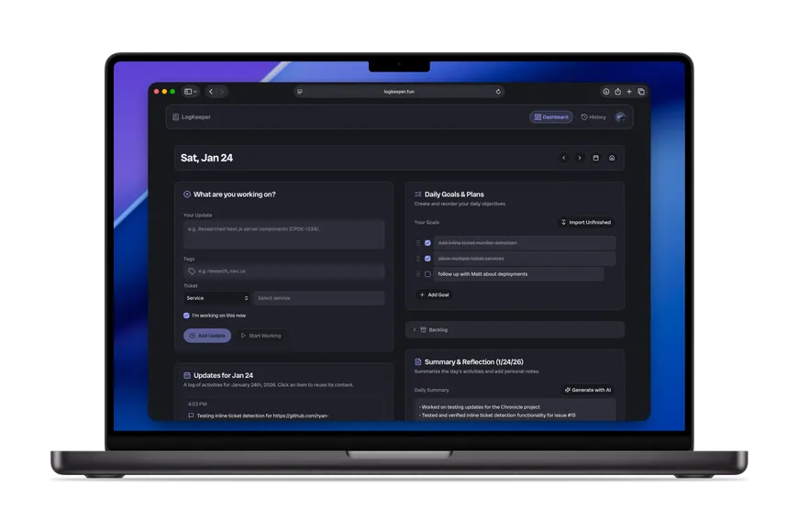The width and height of the screenshot is (798, 532).
Task: Expand the Backlog section
Action: coord(515,330)
